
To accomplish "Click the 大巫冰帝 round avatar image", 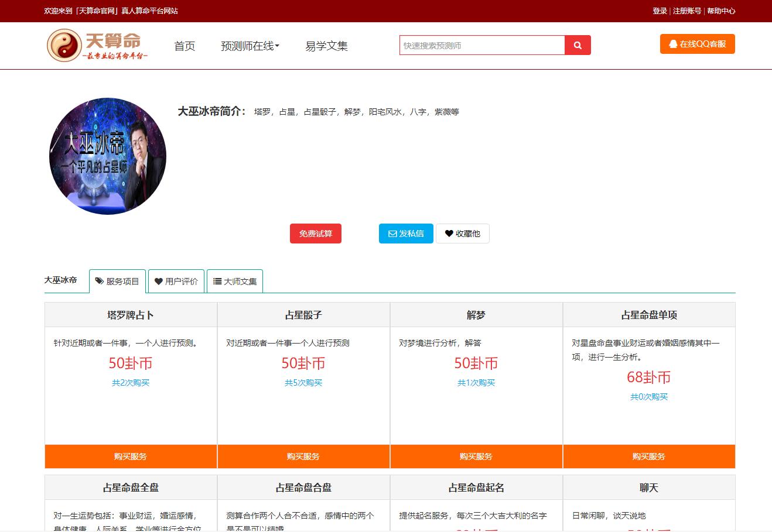I will [108, 156].
